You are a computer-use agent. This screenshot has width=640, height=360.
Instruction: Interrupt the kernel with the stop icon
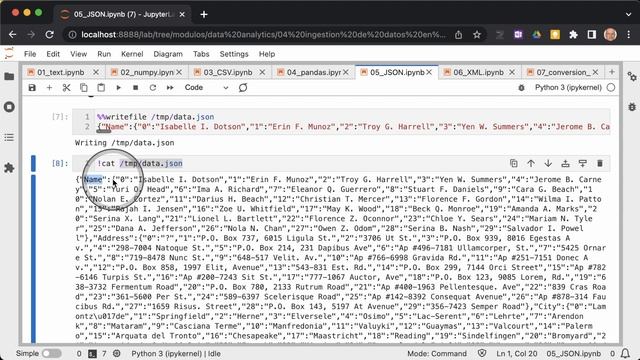136,88
